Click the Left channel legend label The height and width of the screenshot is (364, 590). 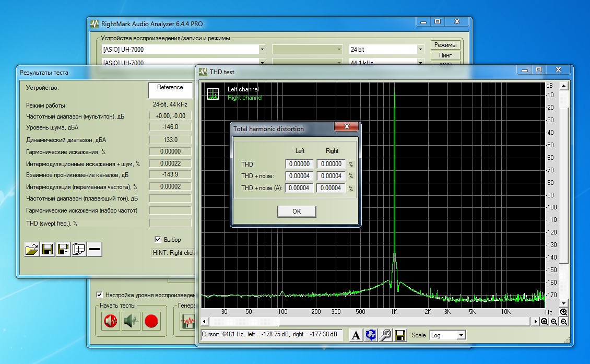243,89
